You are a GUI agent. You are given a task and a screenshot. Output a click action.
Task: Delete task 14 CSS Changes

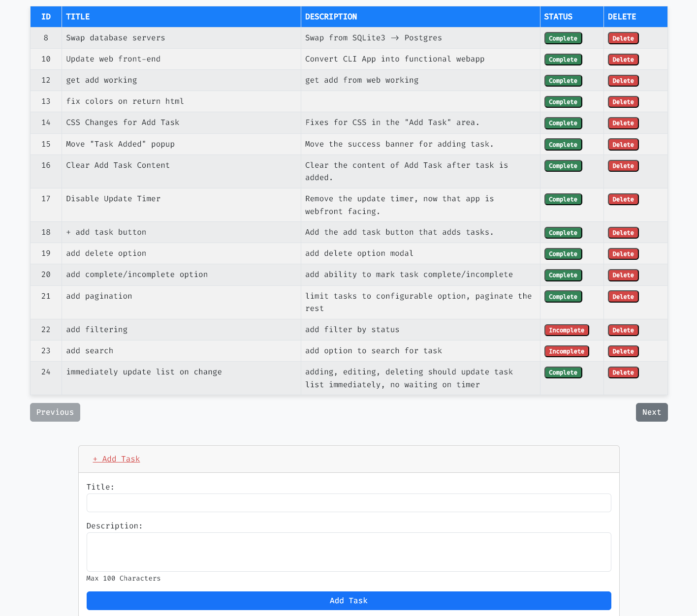pyautogui.click(x=623, y=123)
